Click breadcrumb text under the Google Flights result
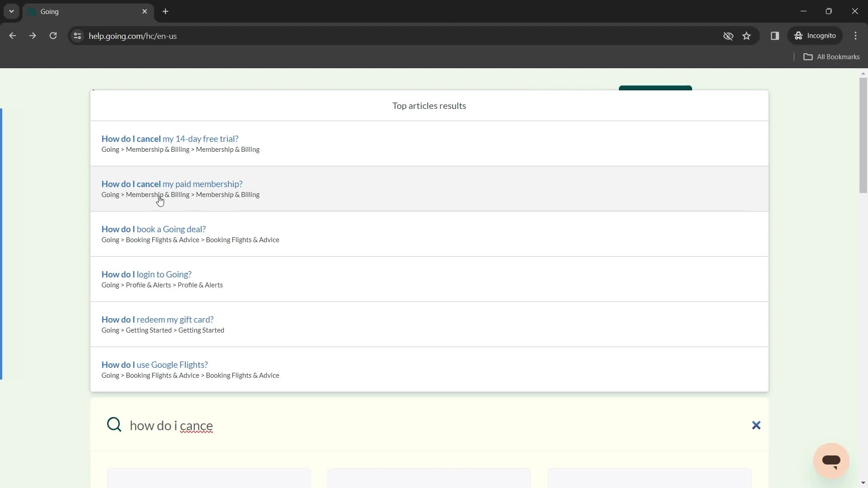This screenshot has height=488, width=868. 190,375
